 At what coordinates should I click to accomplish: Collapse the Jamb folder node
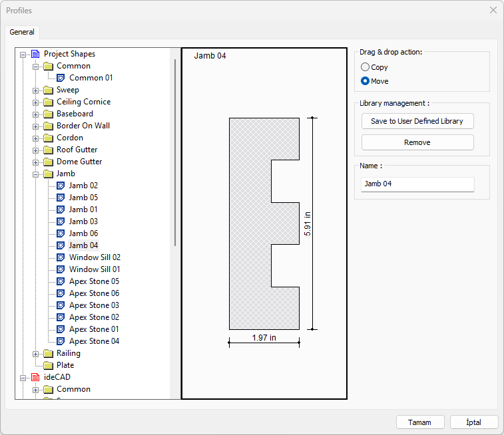36,174
